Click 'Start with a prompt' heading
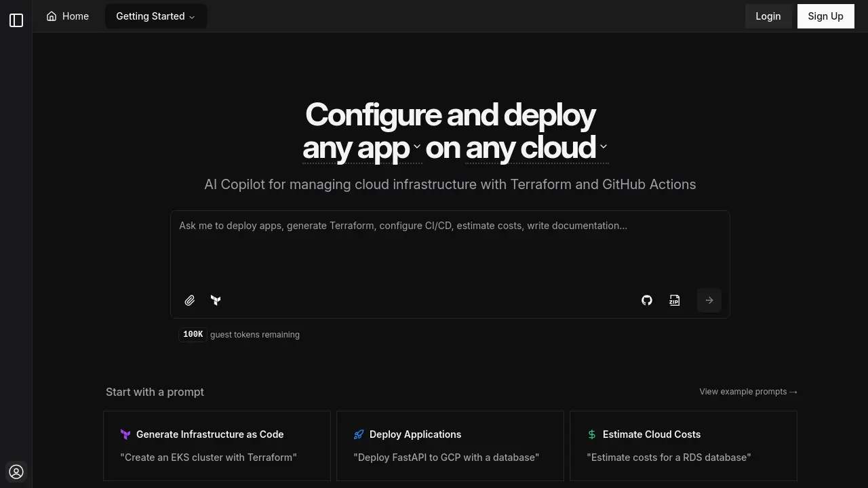This screenshot has width=868, height=488. click(x=155, y=392)
